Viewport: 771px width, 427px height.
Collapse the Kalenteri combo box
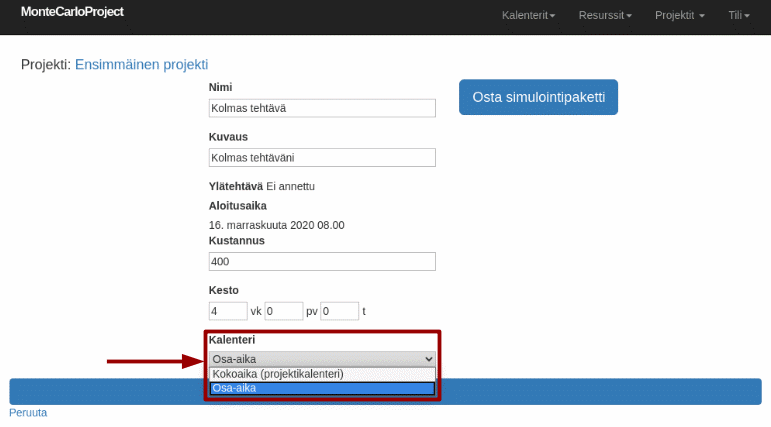tap(322, 359)
